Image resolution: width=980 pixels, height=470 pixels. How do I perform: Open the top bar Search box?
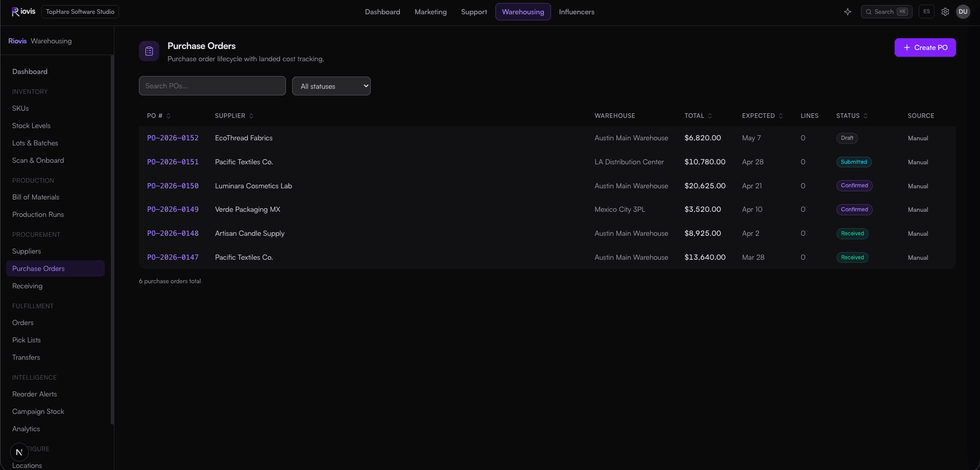(887, 12)
